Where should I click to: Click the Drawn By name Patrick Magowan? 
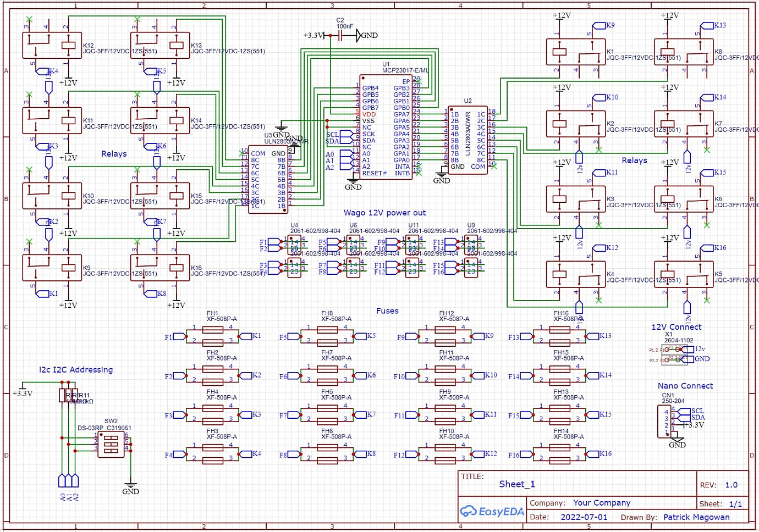[695, 517]
